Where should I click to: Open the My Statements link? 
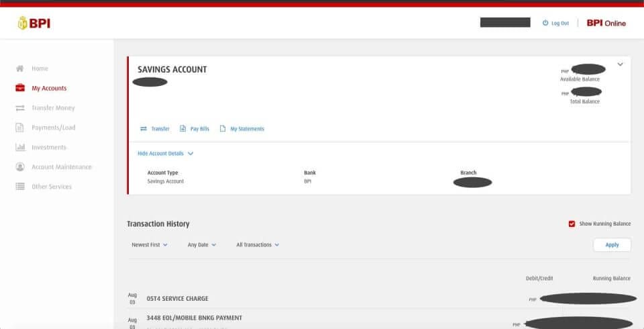(x=247, y=129)
